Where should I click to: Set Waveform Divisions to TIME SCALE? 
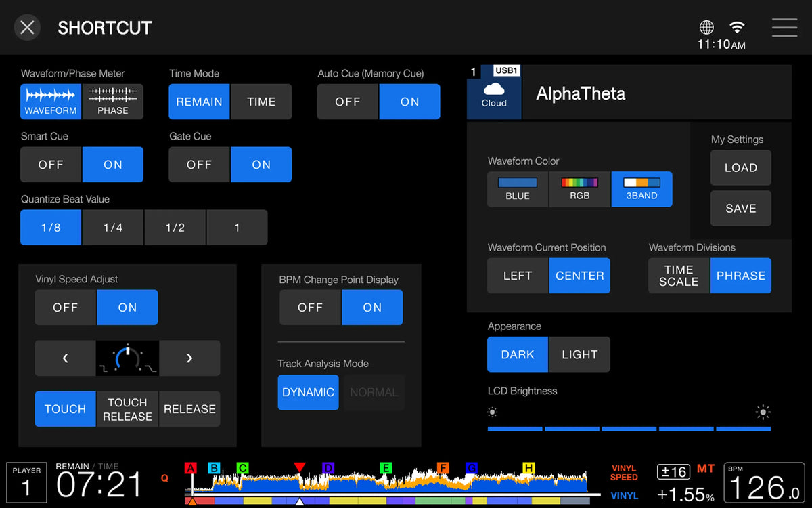(679, 276)
